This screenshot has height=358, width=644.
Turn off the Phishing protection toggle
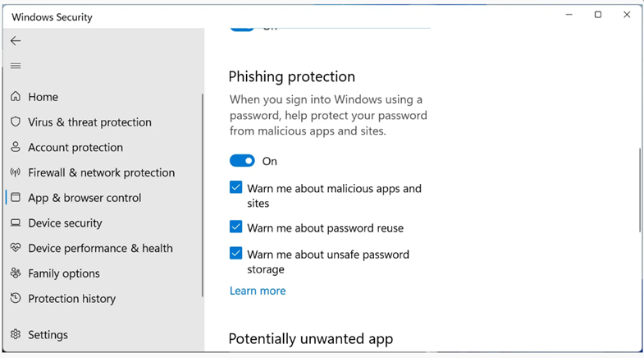(242, 161)
